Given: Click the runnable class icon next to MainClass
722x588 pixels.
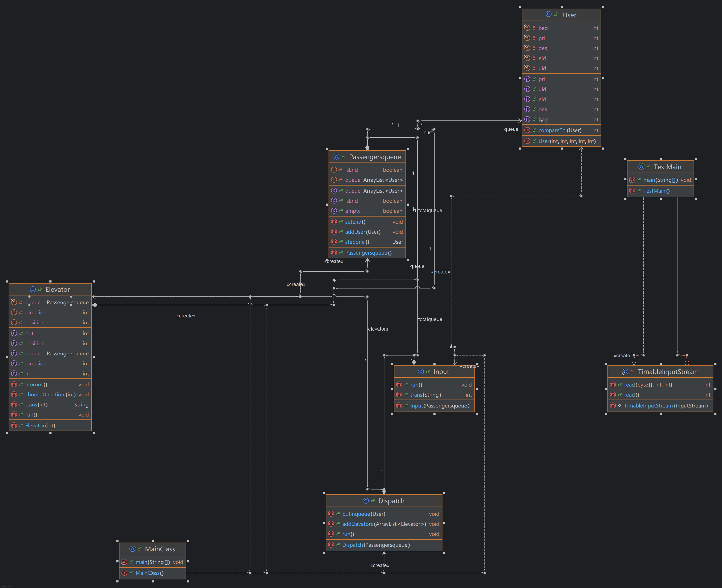Looking at the screenshot, I should click(x=132, y=549).
